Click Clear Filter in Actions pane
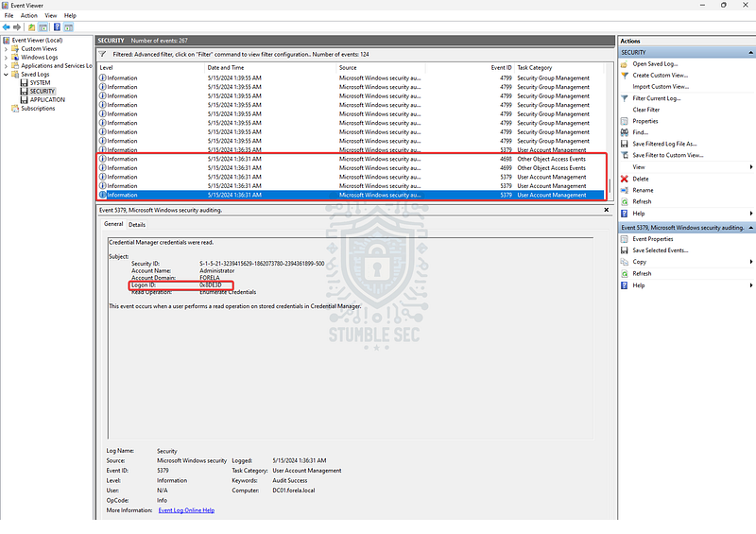Image resolution: width=756 pixels, height=534 pixels. tap(645, 110)
